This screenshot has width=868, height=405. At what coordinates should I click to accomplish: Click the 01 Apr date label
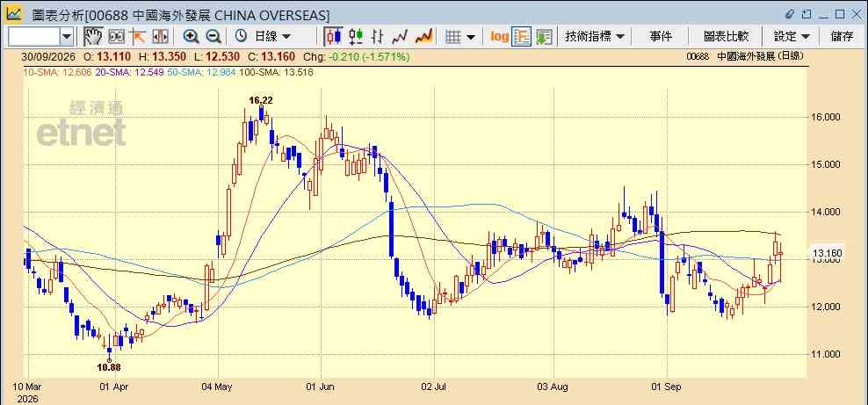pos(114,387)
